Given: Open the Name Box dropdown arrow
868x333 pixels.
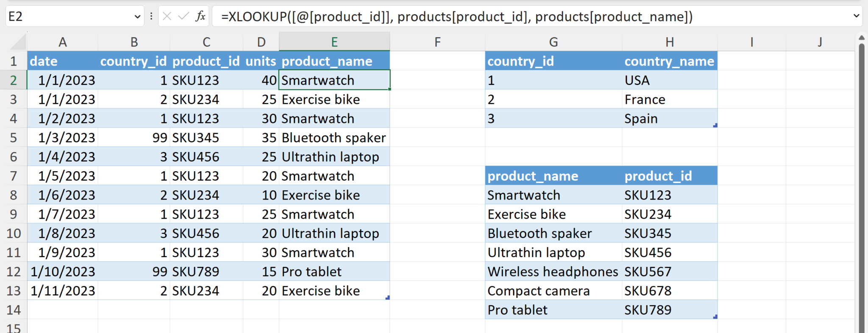Looking at the screenshot, I should 137,17.
